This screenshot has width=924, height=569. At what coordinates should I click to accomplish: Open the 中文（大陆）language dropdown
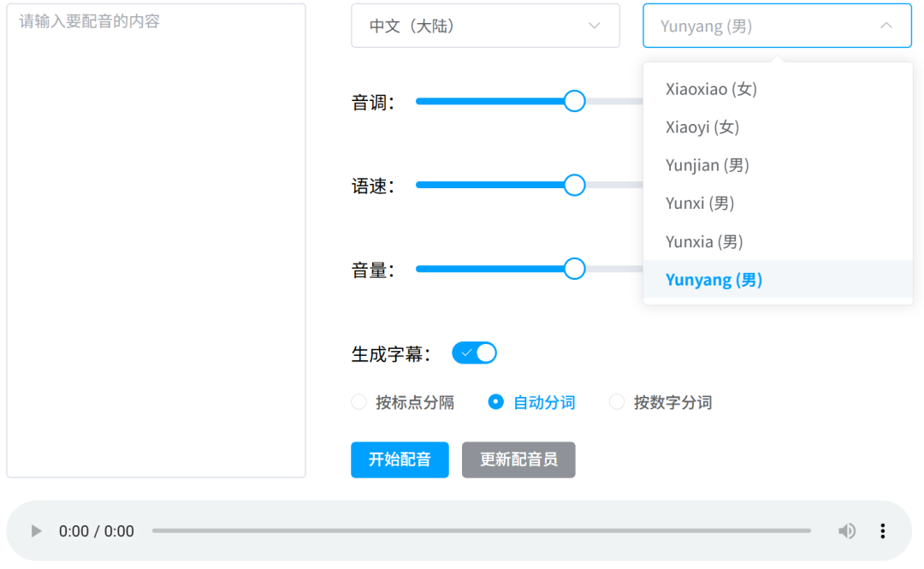click(x=484, y=26)
